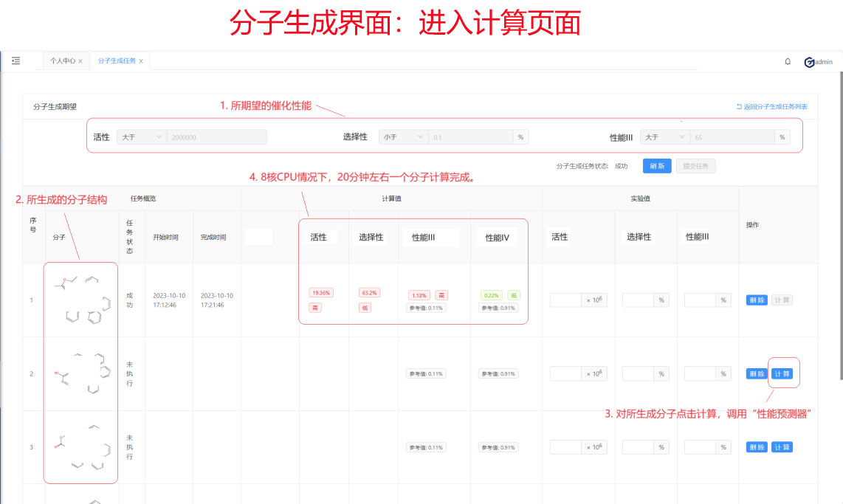Open the notification bell
This screenshot has height=504, width=843.
coord(788,61)
